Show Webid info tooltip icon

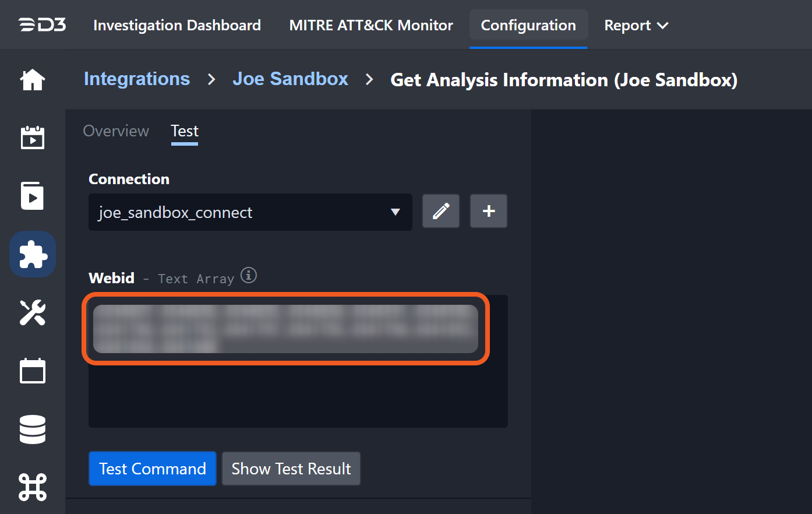[249, 275]
